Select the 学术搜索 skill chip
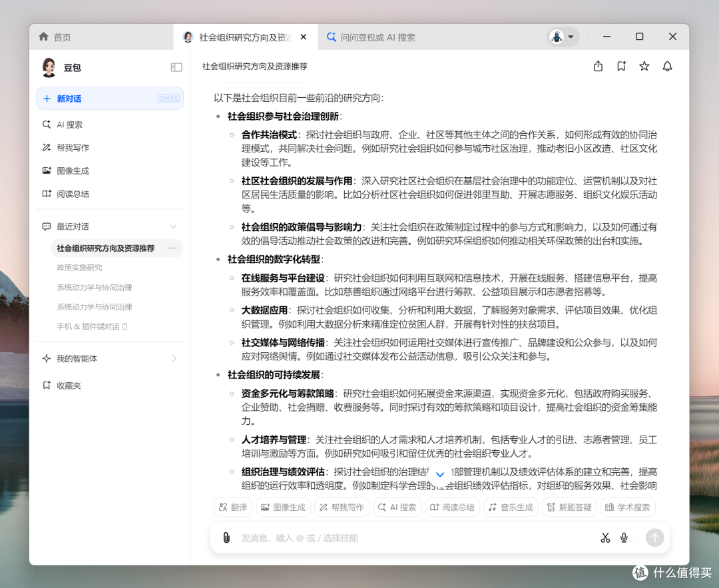 click(x=628, y=507)
